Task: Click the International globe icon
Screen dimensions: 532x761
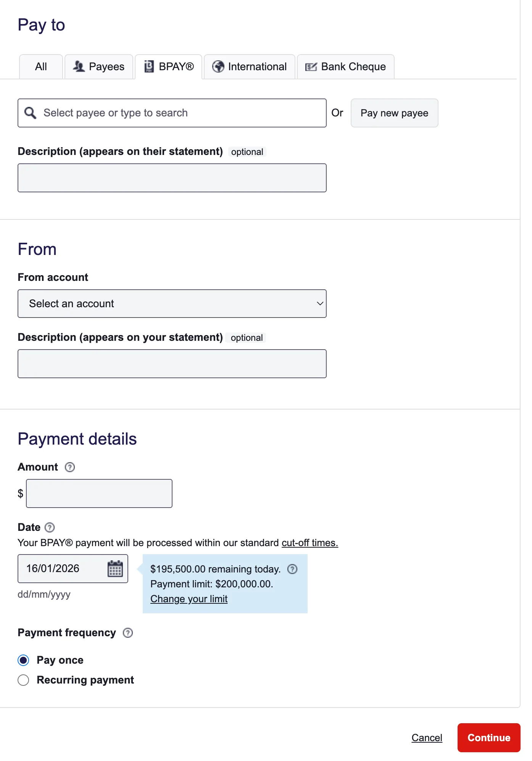Action: point(218,66)
